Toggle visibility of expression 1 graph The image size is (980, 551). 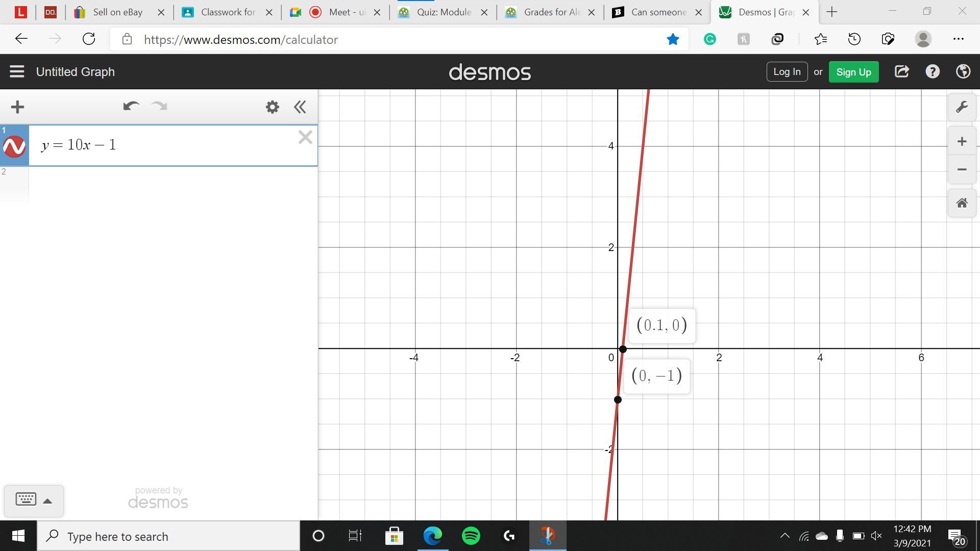14,146
